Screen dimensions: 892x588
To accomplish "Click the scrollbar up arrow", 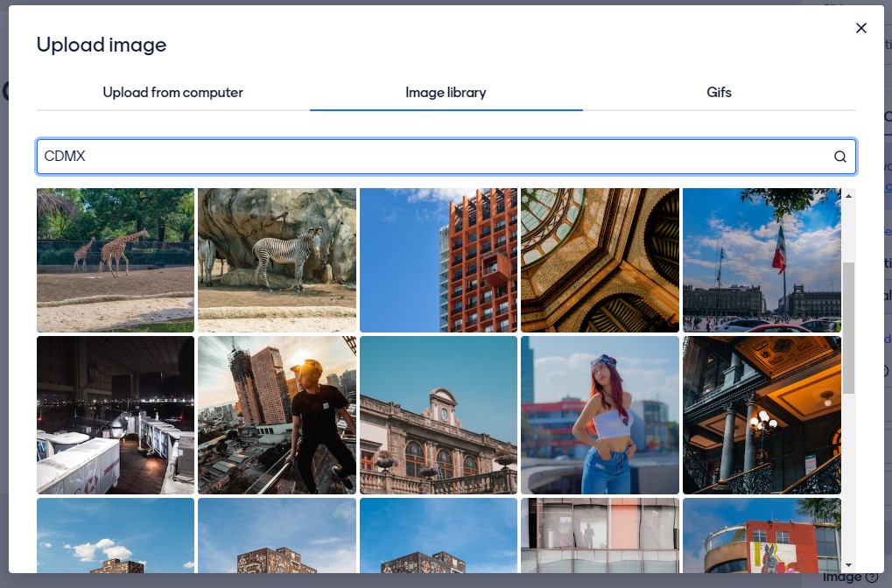I will [x=847, y=196].
